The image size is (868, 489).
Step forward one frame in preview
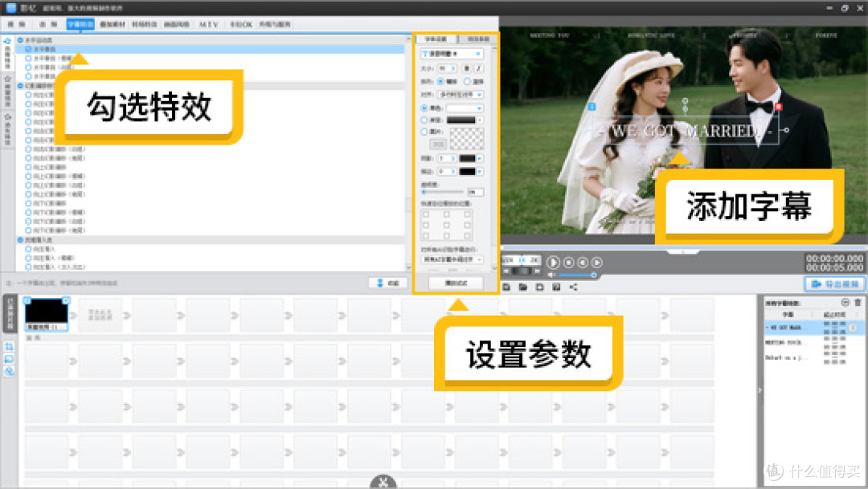(x=596, y=263)
